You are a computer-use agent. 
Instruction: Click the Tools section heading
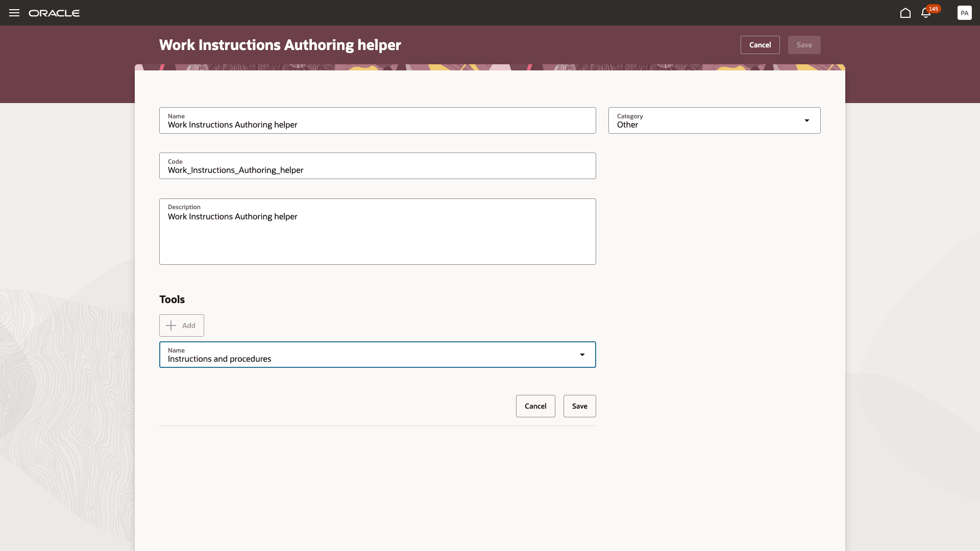coord(172,299)
